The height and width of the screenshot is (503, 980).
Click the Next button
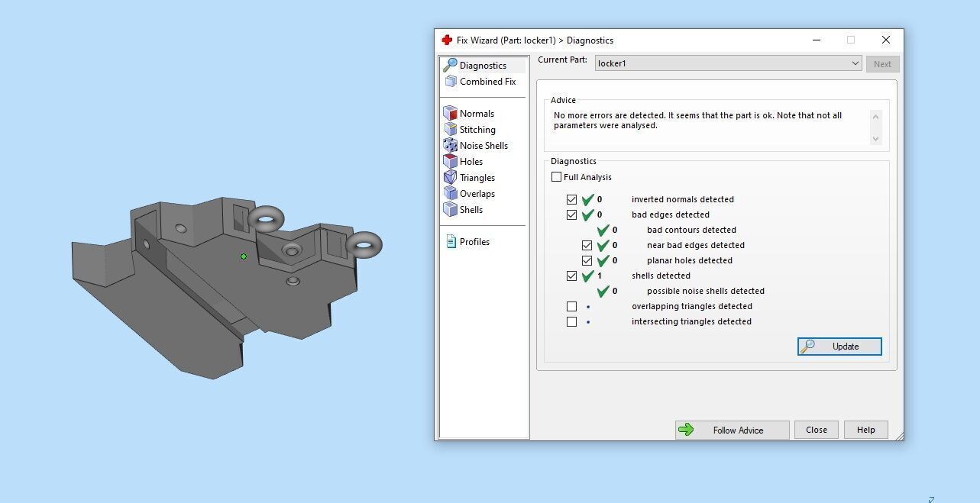tap(882, 64)
